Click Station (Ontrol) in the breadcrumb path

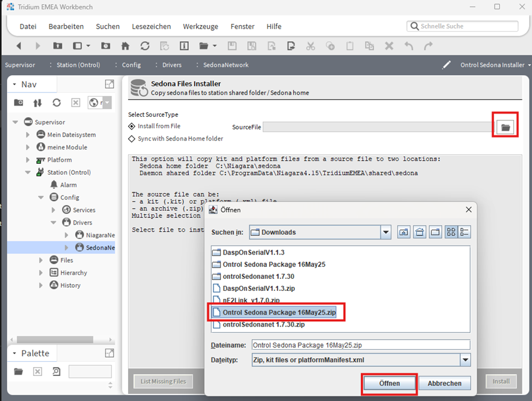coord(79,65)
